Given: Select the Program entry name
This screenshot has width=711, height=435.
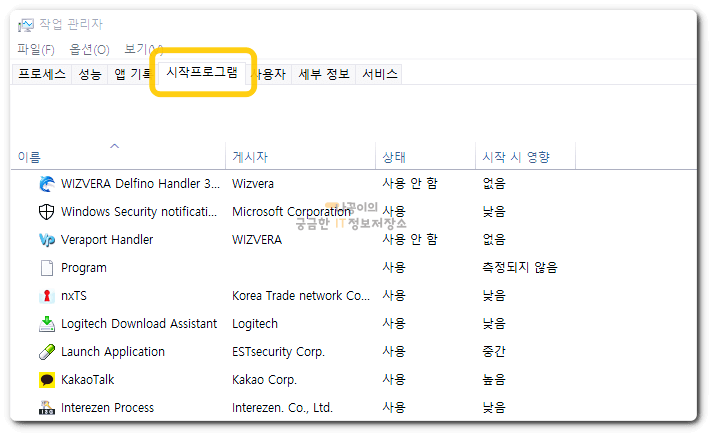Looking at the screenshot, I should click(x=84, y=268).
